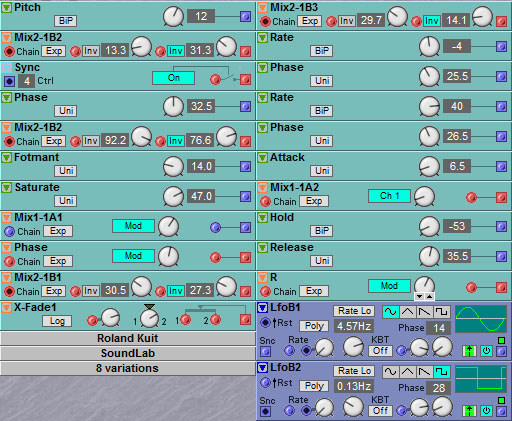Viewport: 512px width, 421px height.
Task: Choose the triangle waveform in LfoB2
Action: pos(407,372)
